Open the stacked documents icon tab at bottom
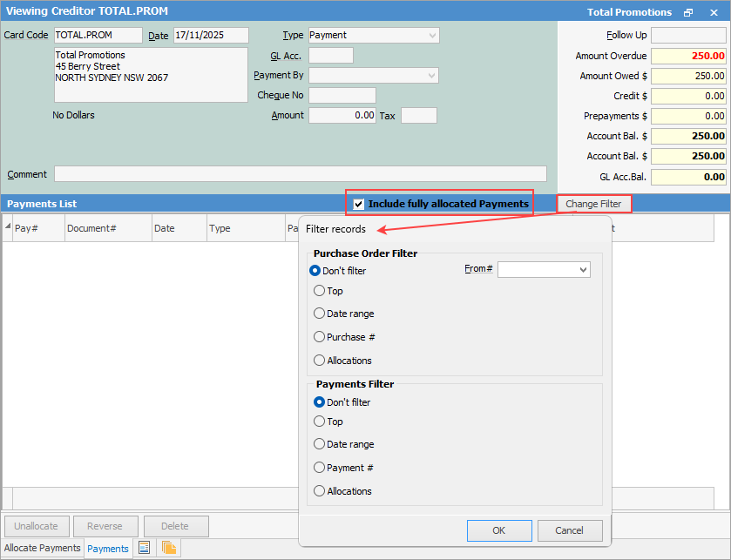This screenshot has height=560, width=731. pyautogui.click(x=169, y=548)
